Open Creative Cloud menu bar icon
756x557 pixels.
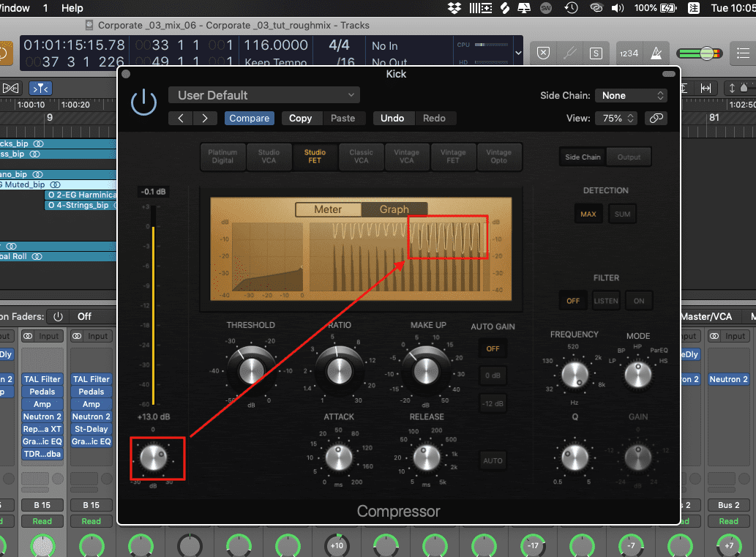(596, 8)
